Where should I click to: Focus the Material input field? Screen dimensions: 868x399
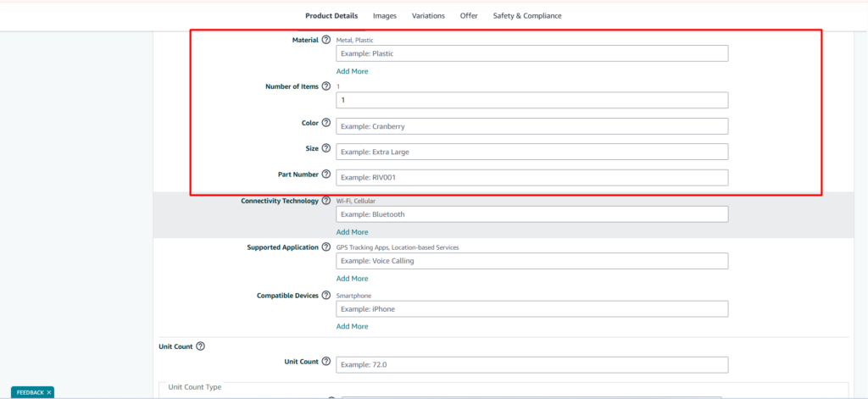(x=532, y=53)
